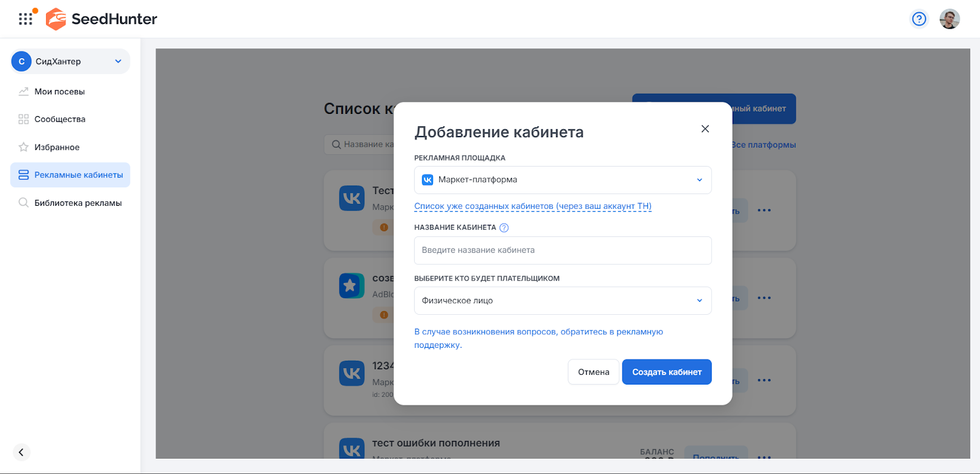980x474 pixels.
Task: Open three-dot menu of the second cabinet card
Action: tap(764, 298)
